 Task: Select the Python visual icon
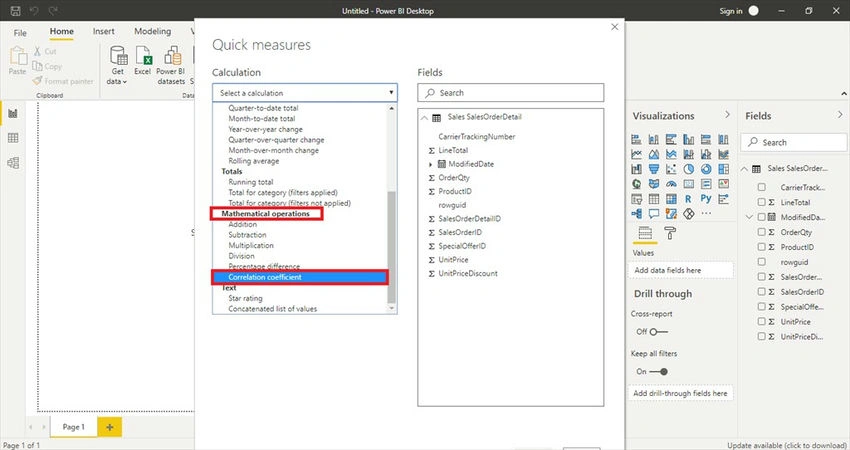706,199
